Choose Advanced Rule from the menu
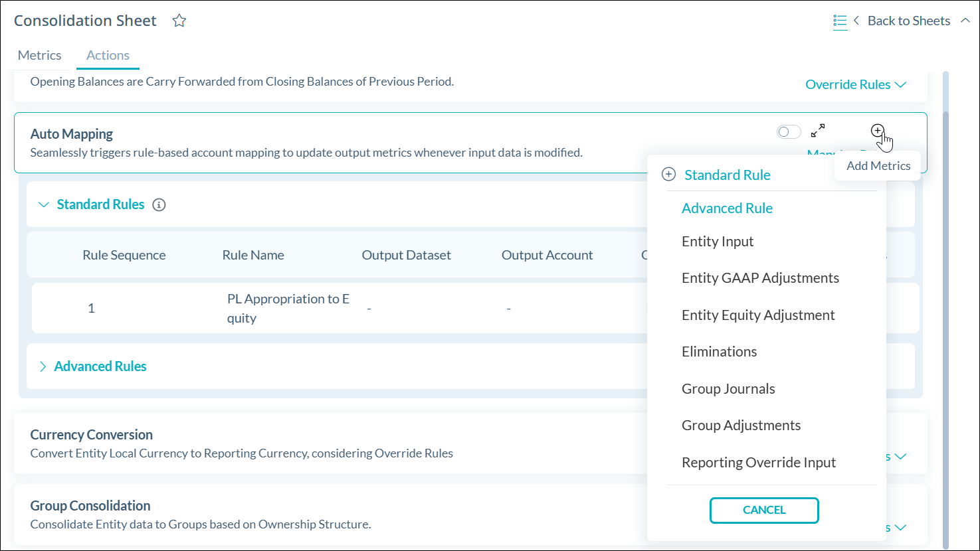Image resolution: width=980 pixels, height=551 pixels. (x=727, y=208)
